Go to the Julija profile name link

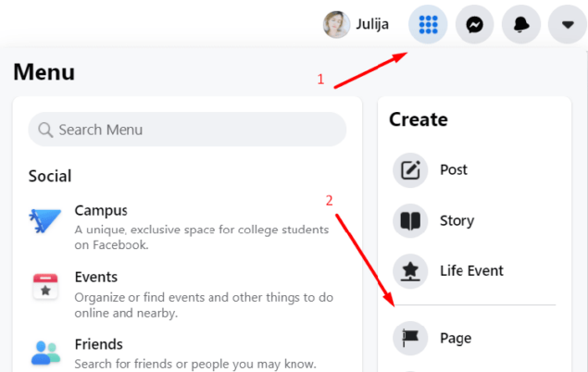tap(372, 24)
